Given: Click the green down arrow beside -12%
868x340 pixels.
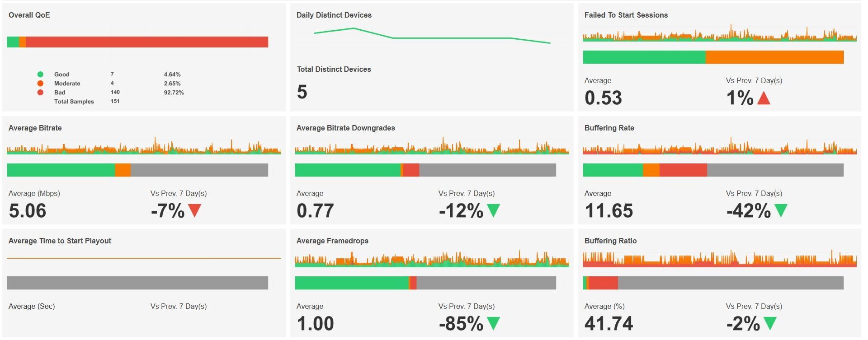Looking at the screenshot, I should pos(493,210).
